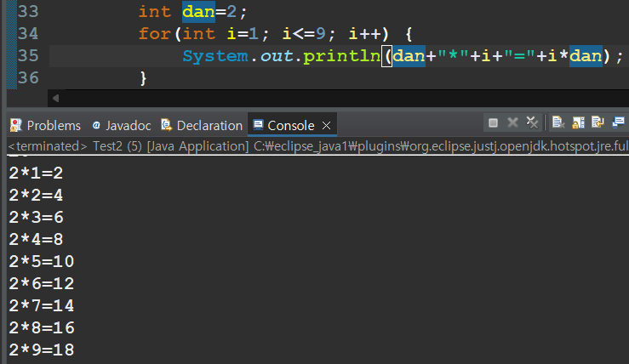Click the Display Selected Console monitor icon
This screenshot has height=364, width=629.
[x=618, y=122]
